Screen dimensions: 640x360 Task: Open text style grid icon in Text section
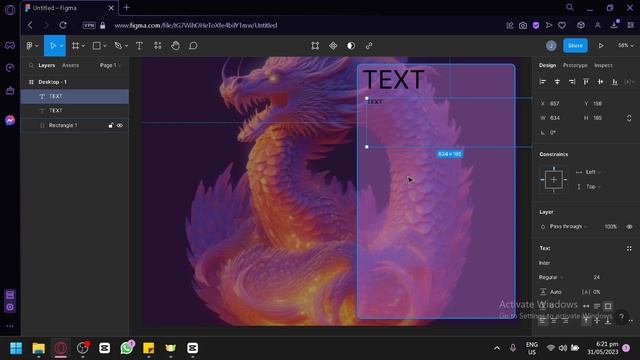pos(629,249)
